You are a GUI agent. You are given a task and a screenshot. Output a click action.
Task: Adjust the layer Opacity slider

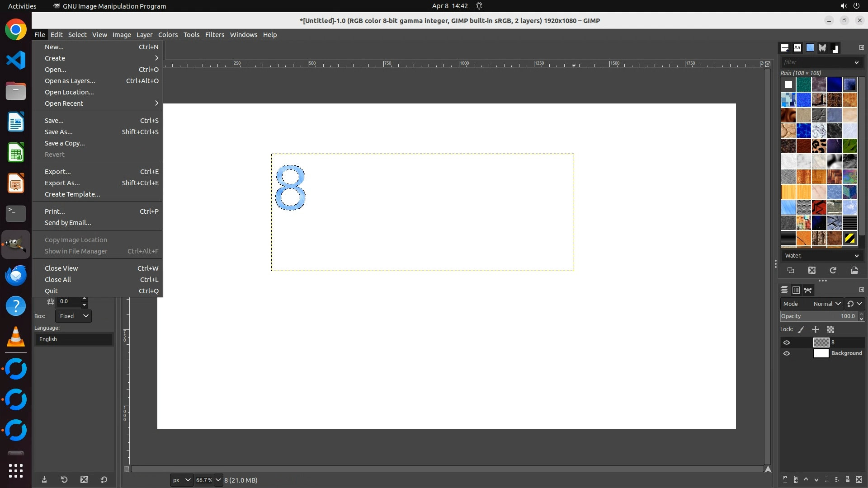click(x=818, y=316)
